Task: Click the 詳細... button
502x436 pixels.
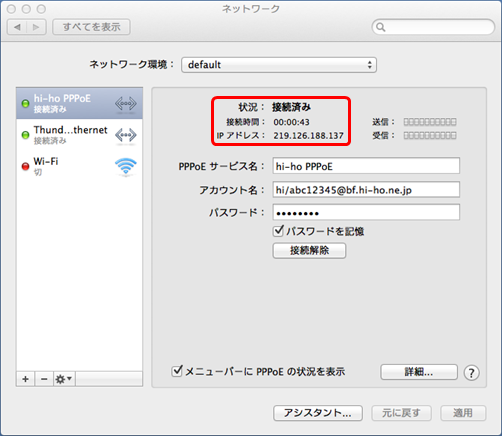Action: coord(419,372)
